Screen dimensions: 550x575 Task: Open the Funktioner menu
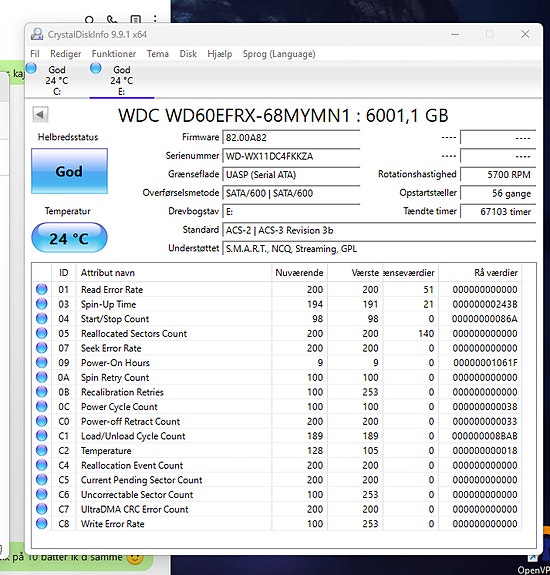pos(114,54)
